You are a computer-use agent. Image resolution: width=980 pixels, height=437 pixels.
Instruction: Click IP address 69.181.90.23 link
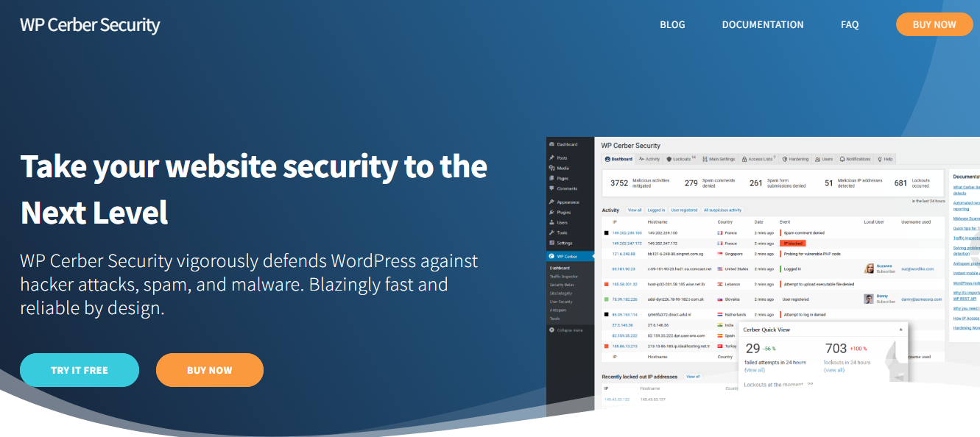point(624,269)
